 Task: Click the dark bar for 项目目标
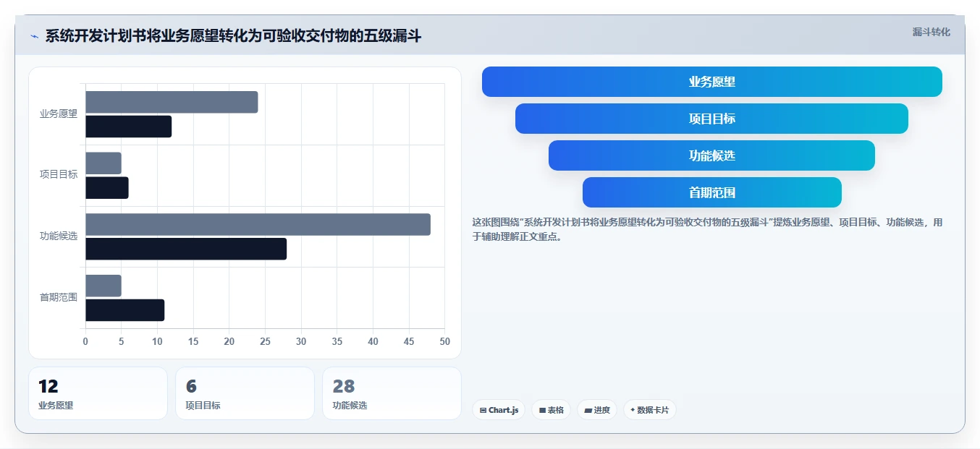coord(107,188)
